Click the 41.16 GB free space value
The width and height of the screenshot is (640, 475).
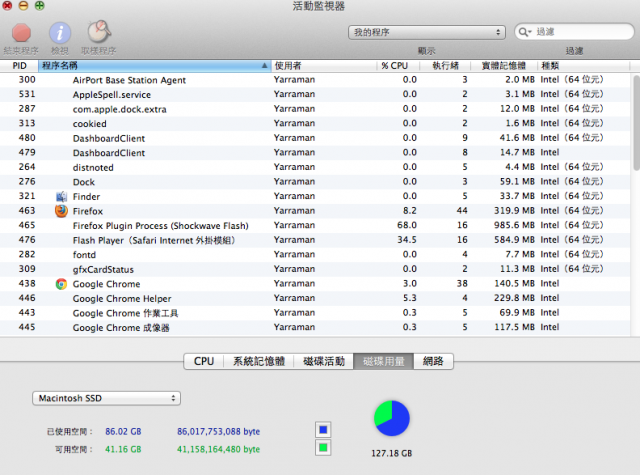click(123, 449)
